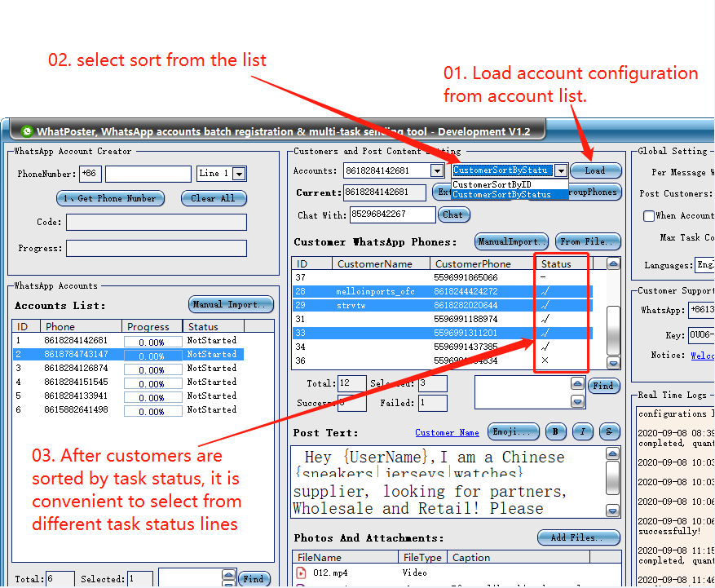The image size is (715, 588).
Task: Click the +86 country code field
Action: point(90,174)
